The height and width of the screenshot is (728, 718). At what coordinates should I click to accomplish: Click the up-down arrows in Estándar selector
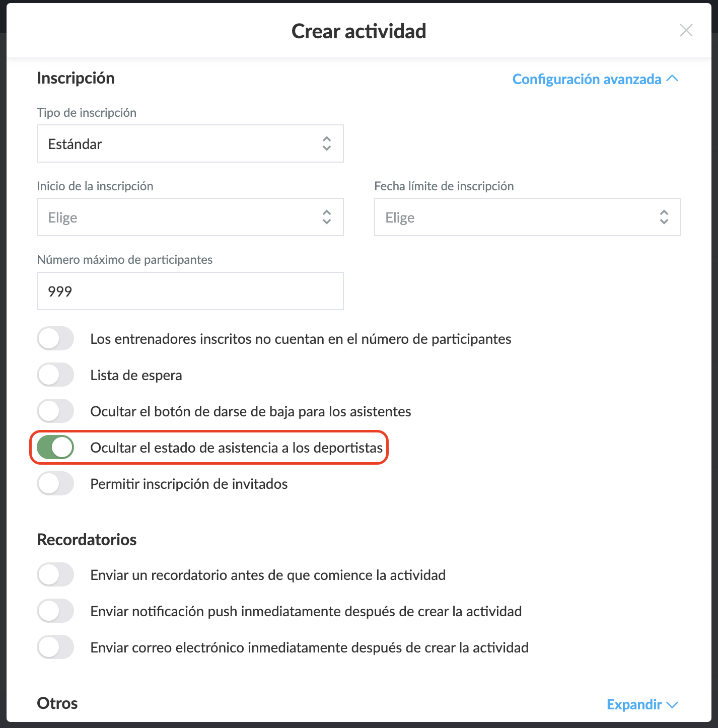click(327, 144)
